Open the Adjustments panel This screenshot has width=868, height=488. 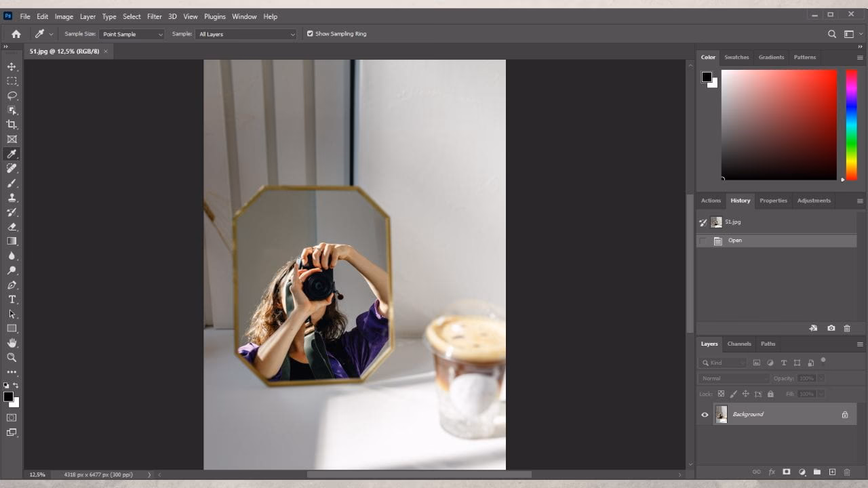tap(813, 201)
